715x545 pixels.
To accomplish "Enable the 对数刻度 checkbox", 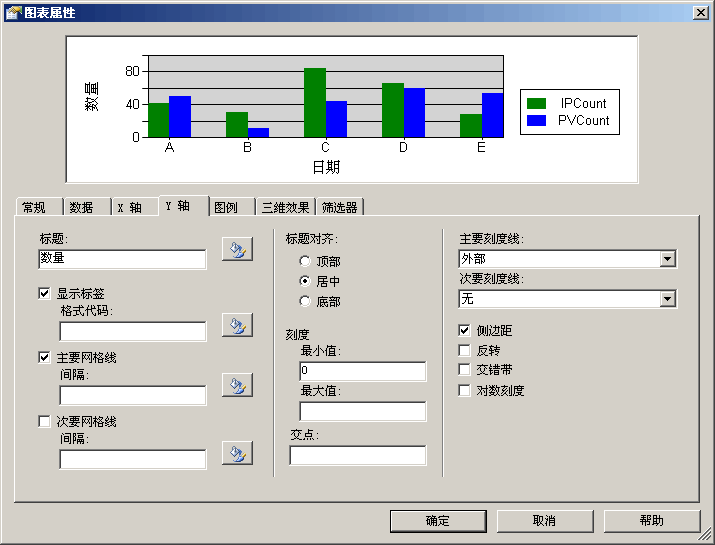I will [464, 390].
